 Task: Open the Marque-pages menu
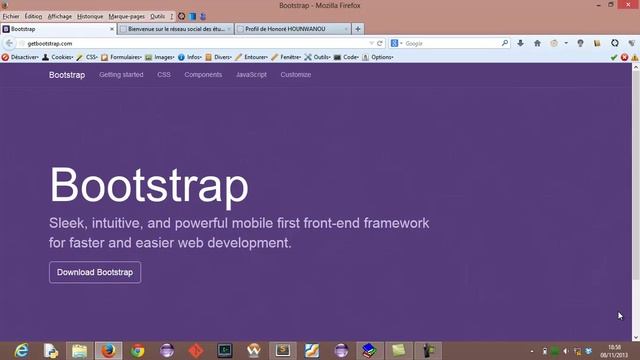[127, 17]
